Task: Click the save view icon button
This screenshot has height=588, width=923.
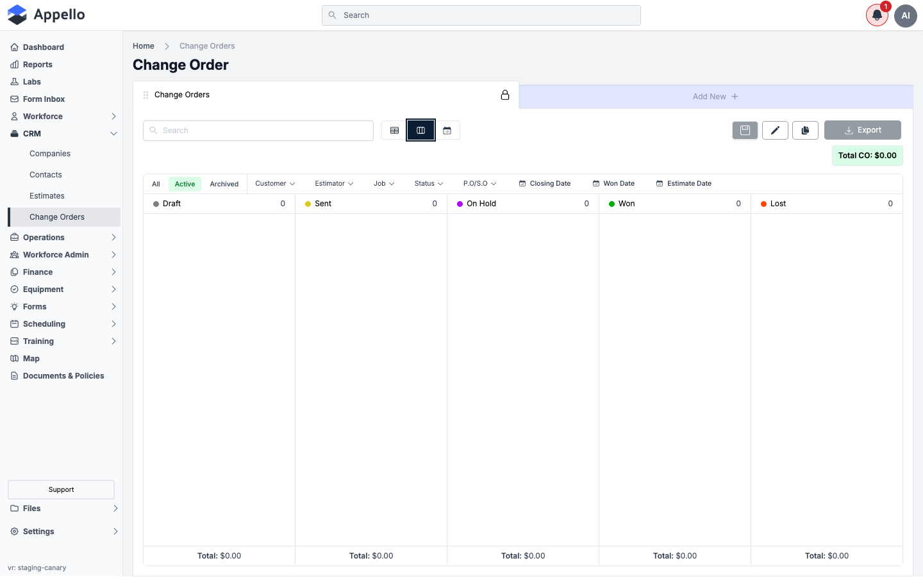Action: 745,130
